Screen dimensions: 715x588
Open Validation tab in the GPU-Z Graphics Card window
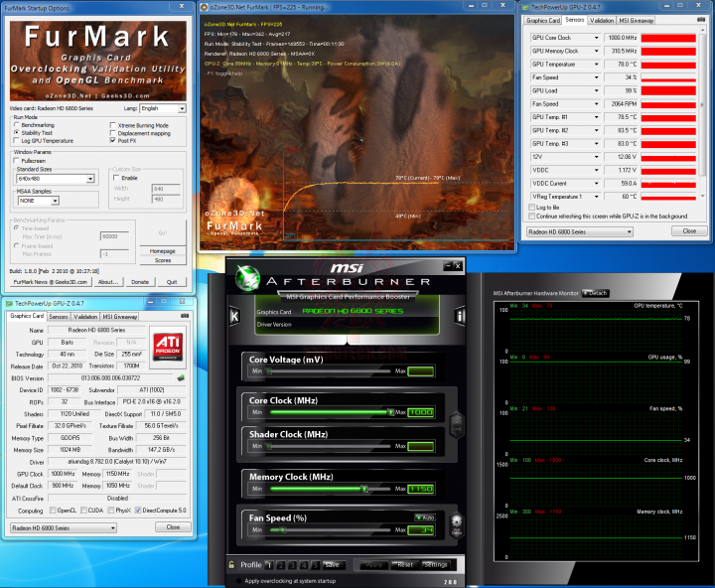(85, 316)
